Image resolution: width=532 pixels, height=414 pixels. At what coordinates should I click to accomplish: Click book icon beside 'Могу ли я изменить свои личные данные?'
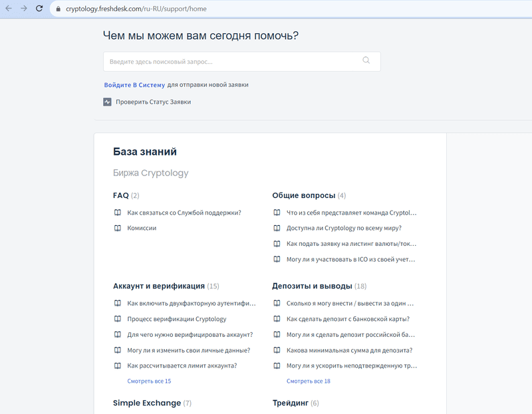118,350
